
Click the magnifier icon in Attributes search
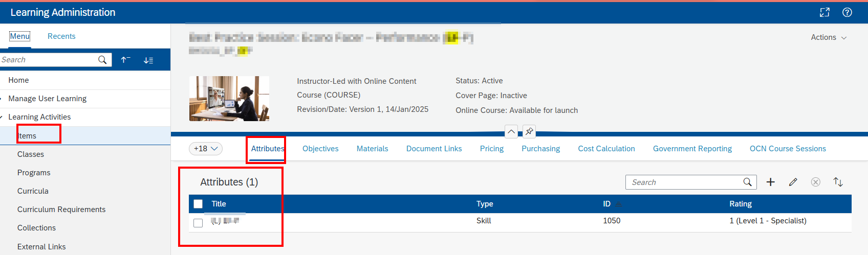(x=747, y=182)
